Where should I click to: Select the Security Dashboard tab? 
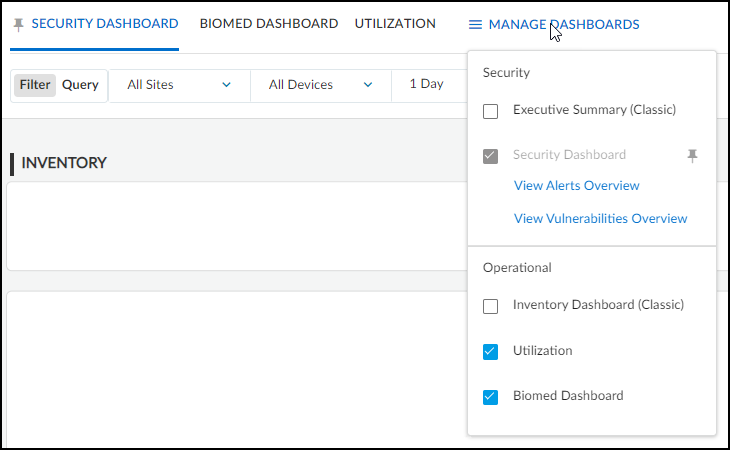pyautogui.click(x=104, y=24)
